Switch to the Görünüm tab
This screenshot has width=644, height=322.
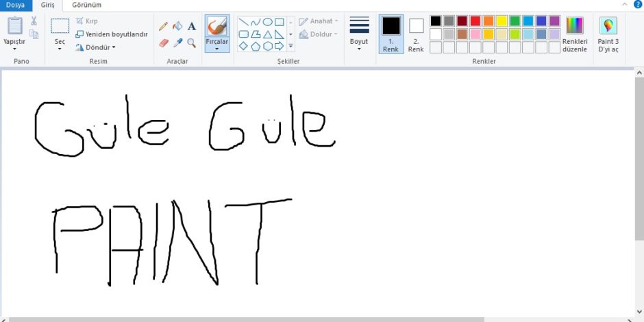86,5
